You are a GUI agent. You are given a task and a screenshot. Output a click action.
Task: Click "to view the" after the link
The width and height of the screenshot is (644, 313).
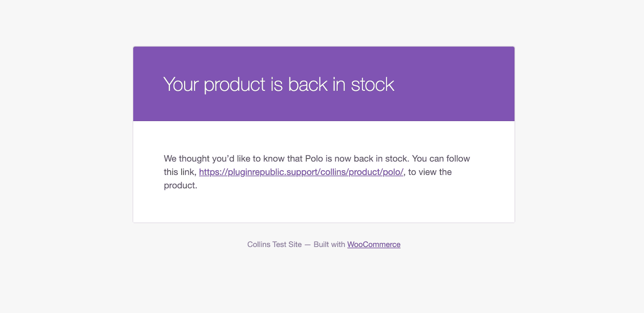click(430, 172)
